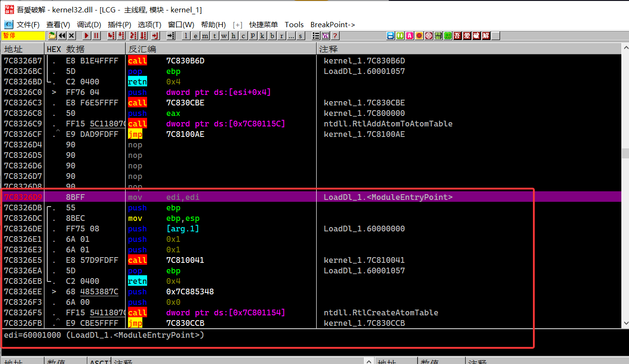629x364 pixels.
Task: Open the 插件(P) plugins menu
Action: (x=119, y=24)
